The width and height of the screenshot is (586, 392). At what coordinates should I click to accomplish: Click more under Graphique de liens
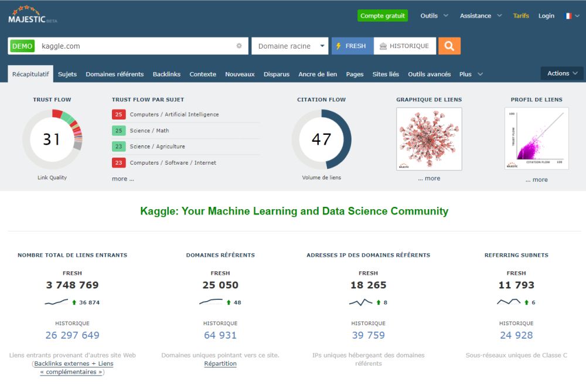click(429, 178)
